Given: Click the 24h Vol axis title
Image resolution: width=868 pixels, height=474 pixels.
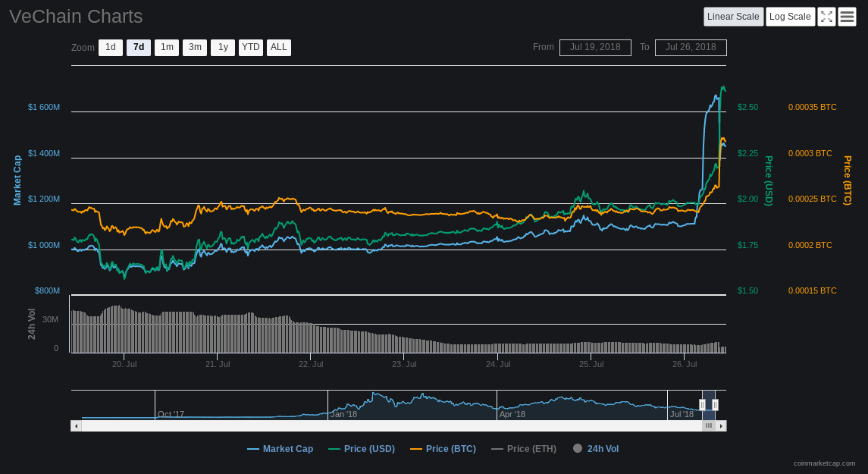Looking at the screenshot, I should coord(32,324).
